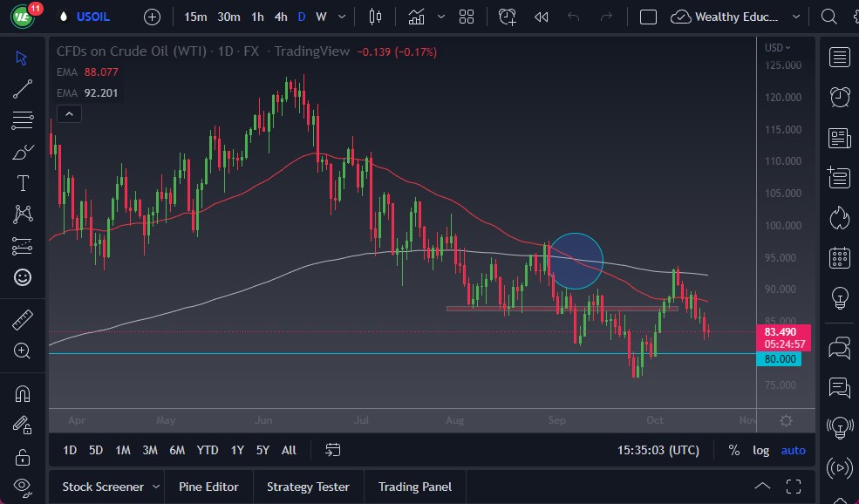Toggle magnet mode for drawings
Screen dimensions: 859x504
click(x=23, y=394)
